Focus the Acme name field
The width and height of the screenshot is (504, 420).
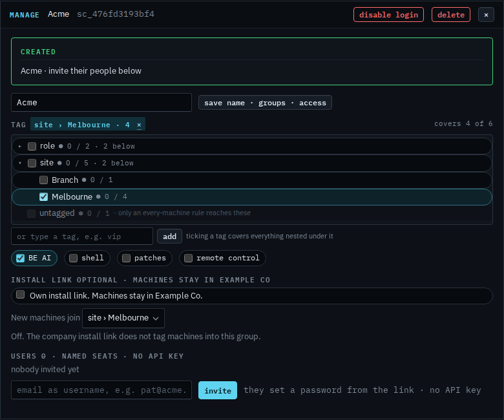(x=101, y=103)
